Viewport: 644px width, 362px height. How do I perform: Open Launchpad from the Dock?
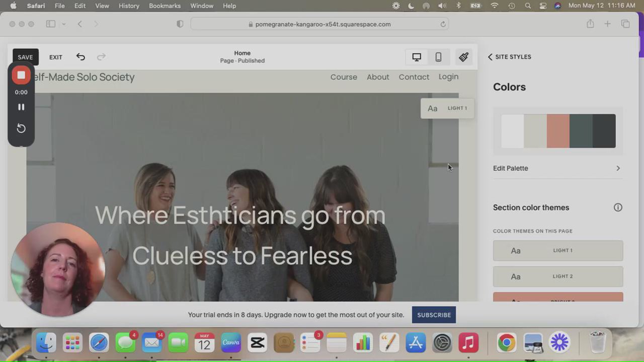tap(72, 343)
